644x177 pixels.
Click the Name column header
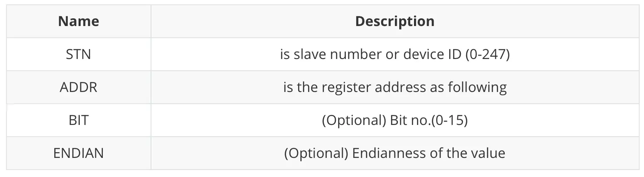pos(79,21)
